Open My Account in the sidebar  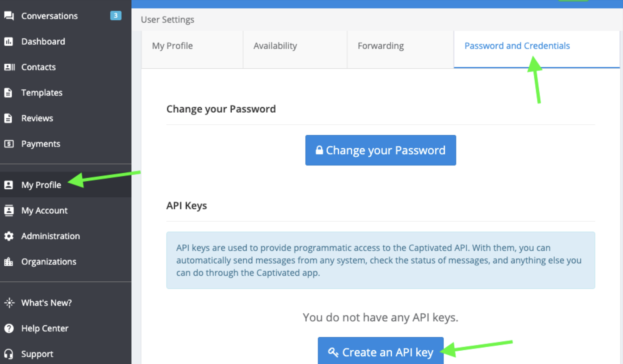tap(44, 211)
